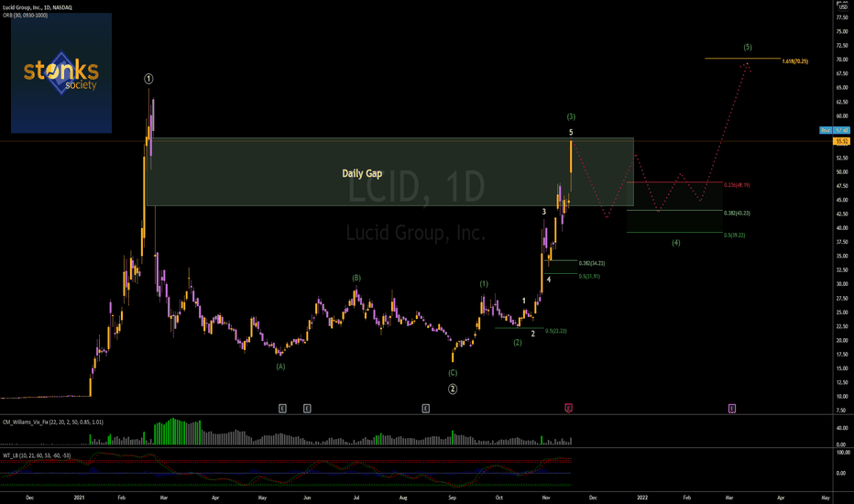Select the green (4) wave label
854x504 pixels.
676,243
